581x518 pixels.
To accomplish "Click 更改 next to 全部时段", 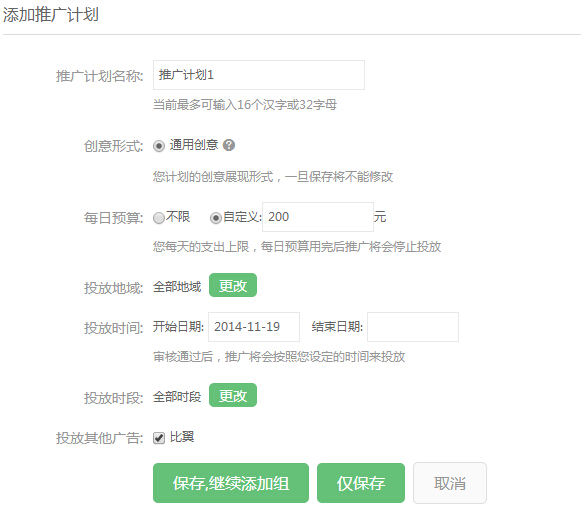I will coord(233,395).
